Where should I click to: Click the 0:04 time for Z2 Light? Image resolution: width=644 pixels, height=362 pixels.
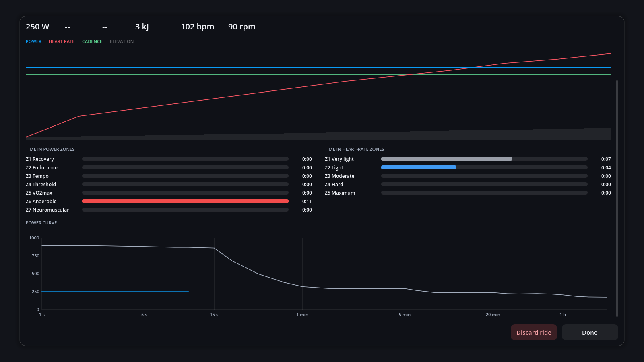click(x=606, y=168)
